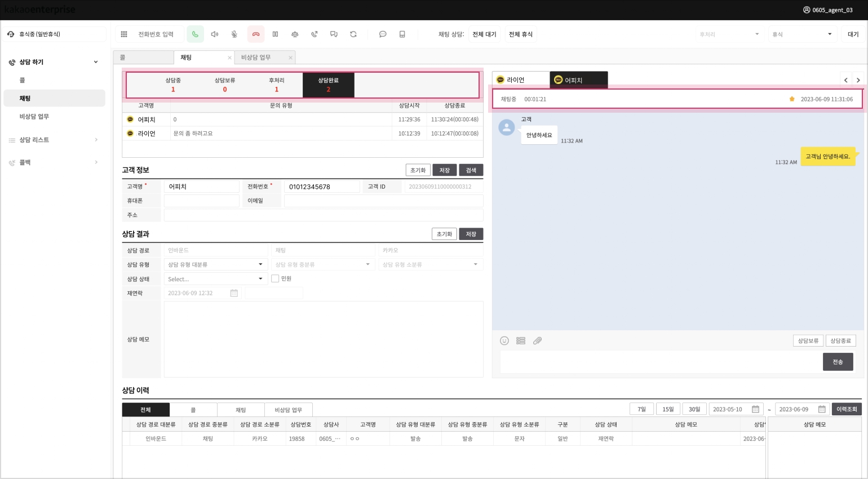Click the refresh icon in the toolbar
This screenshot has width=868, height=479.
pyautogui.click(x=353, y=34)
